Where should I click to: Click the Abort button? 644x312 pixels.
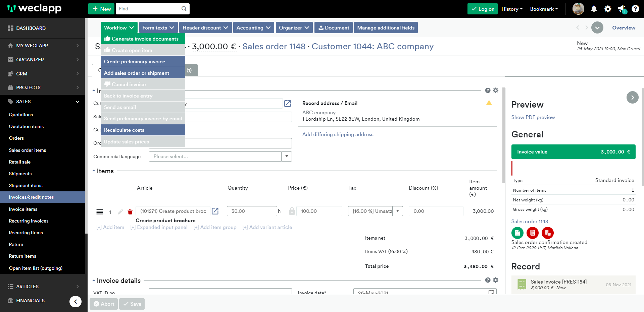(104, 304)
